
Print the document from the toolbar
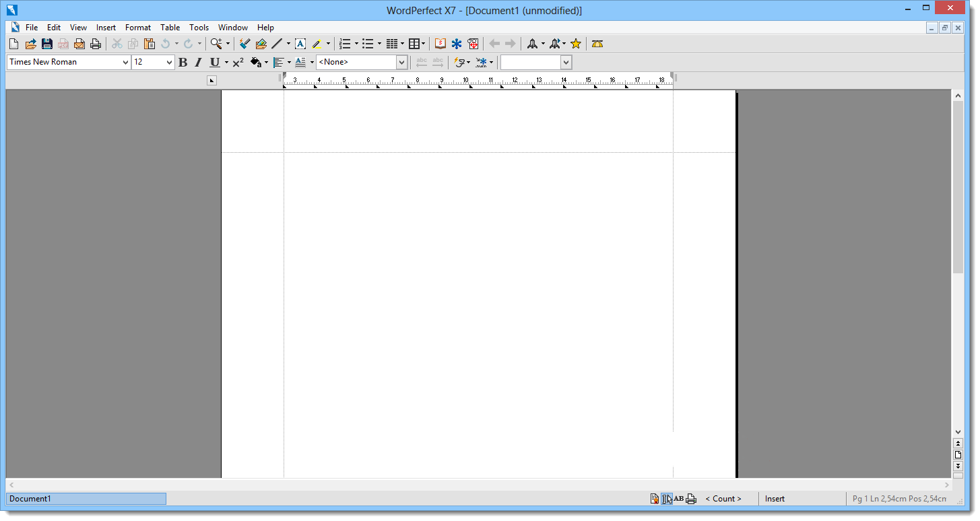[96, 44]
